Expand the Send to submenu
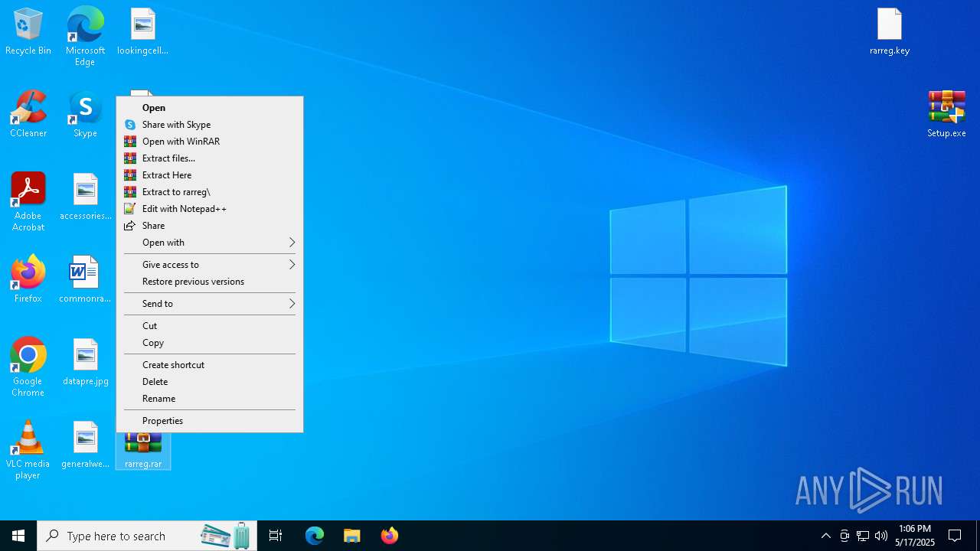This screenshot has height=551, width=980. click(210, 304)
